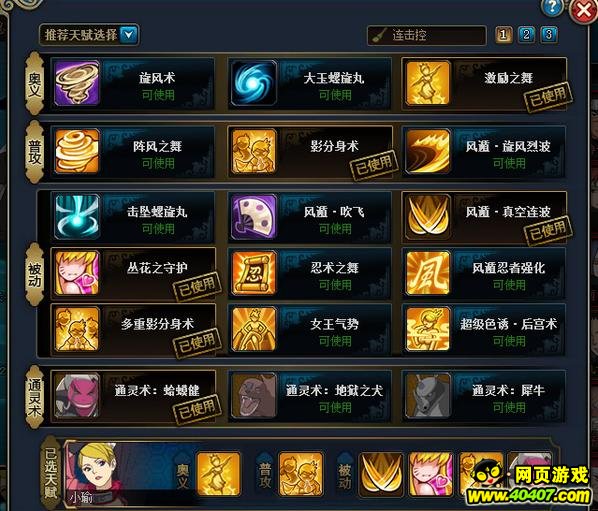Deselect the used 影分身术 talent

coord(310,152)
